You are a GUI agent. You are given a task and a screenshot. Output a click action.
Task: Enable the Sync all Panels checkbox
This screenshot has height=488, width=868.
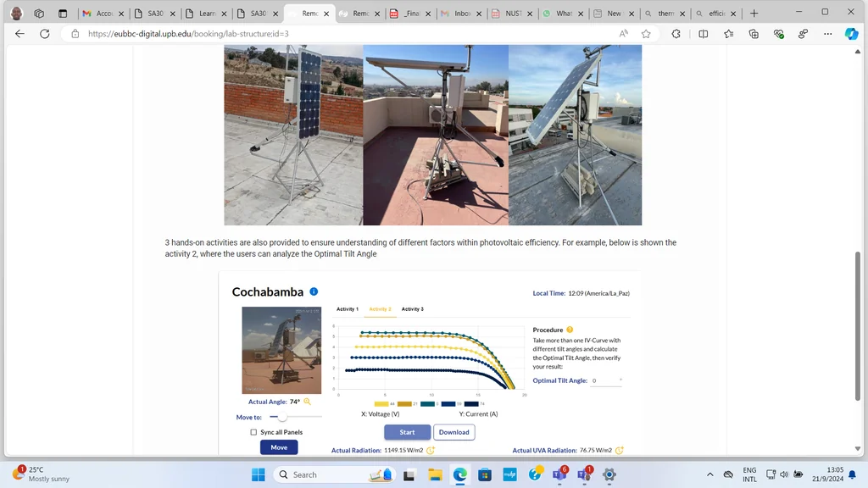253,432
